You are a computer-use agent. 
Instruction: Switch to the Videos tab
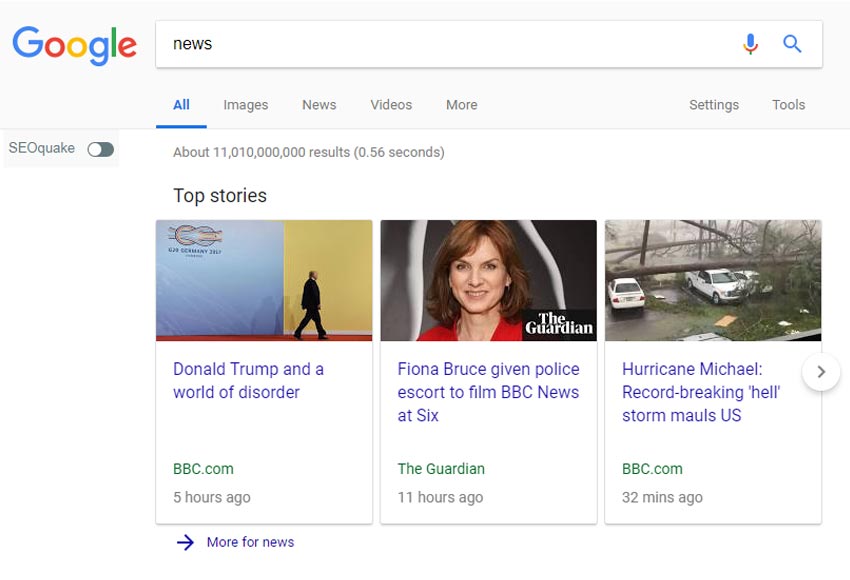pos(391,105)
